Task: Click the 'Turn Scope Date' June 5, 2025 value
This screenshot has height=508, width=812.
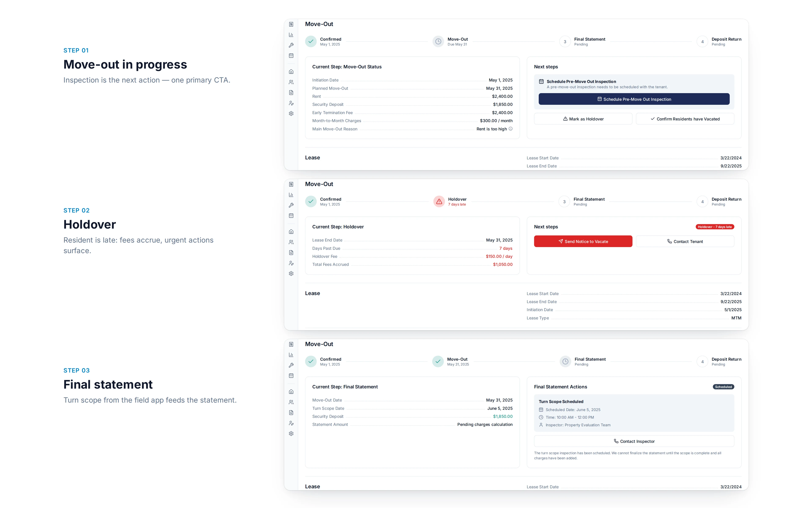Action: 500,408
